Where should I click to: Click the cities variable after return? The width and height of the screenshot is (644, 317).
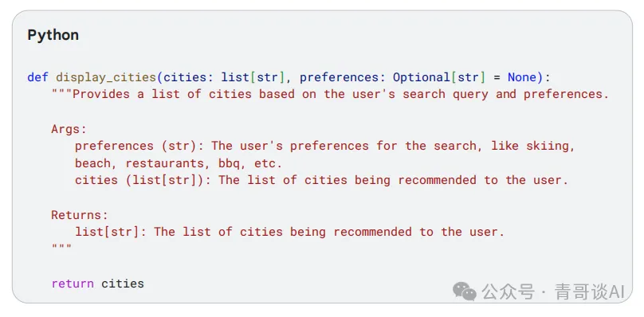coord(123,284)
